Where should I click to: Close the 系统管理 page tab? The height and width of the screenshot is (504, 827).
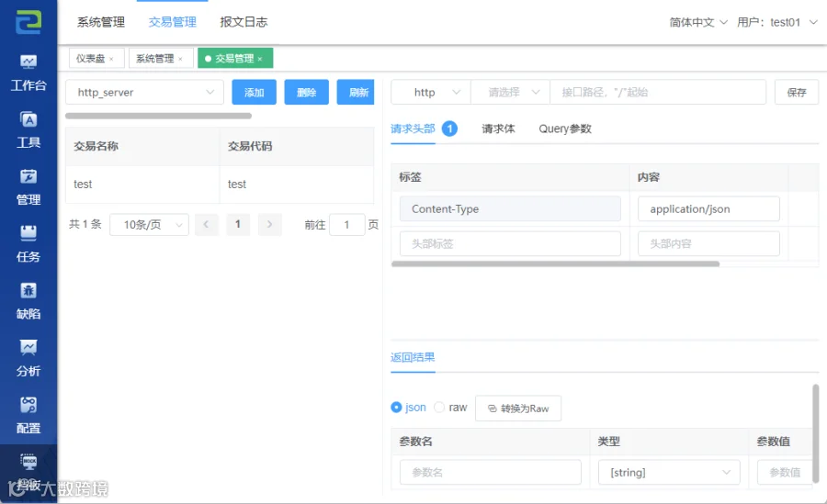(x=180, y=59)
